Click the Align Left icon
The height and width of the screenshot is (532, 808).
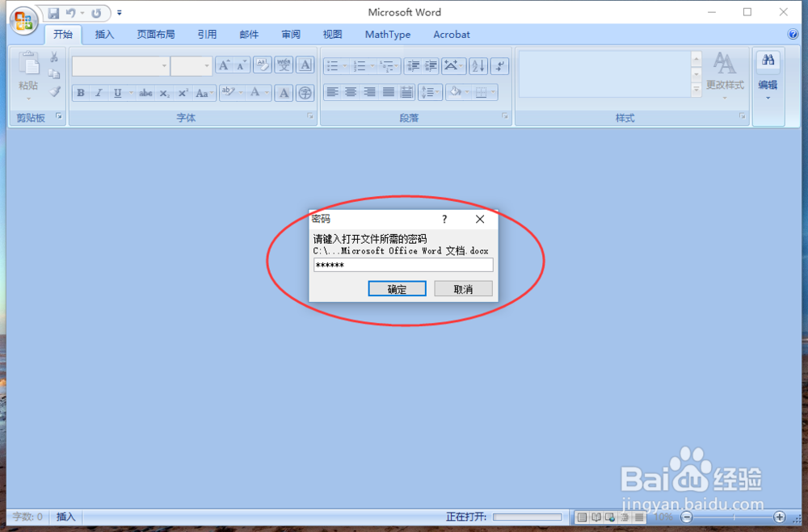[x=332, y=92]
